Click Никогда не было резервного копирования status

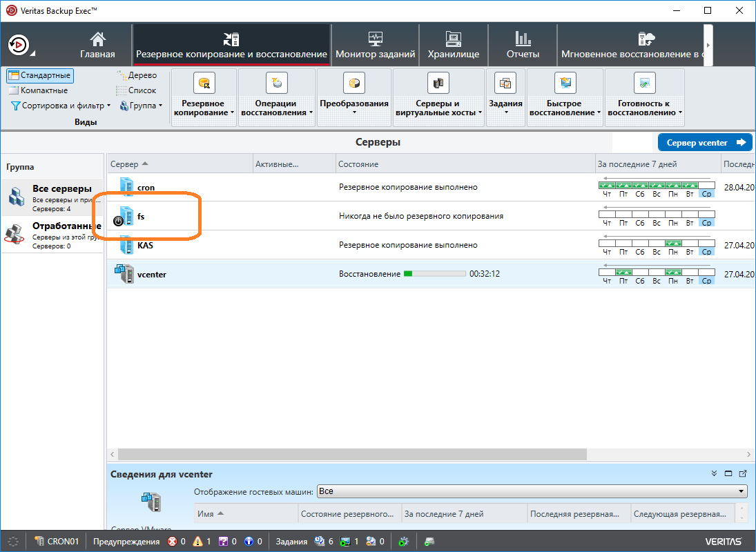[x=421, y=216]
